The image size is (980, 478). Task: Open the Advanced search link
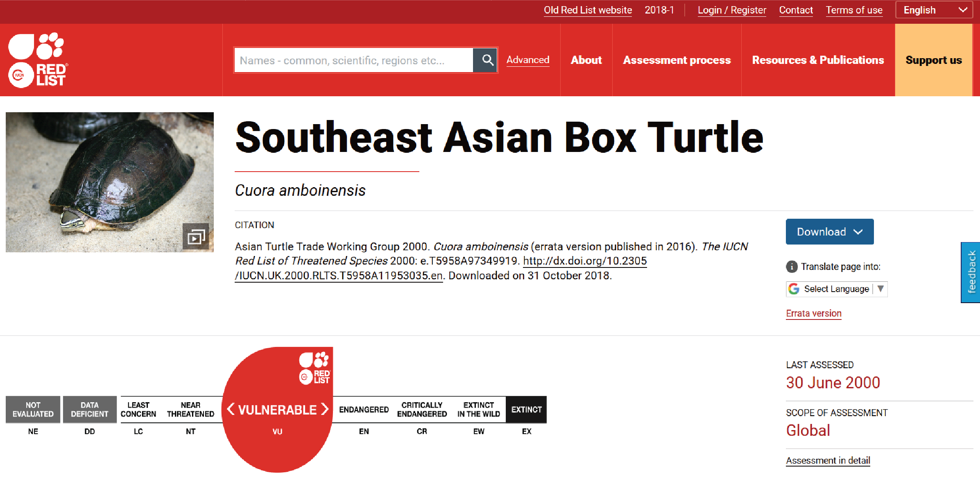click(527, 60)
